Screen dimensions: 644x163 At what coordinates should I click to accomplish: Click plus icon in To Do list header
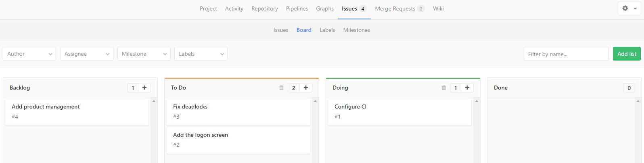pos(306,88)
